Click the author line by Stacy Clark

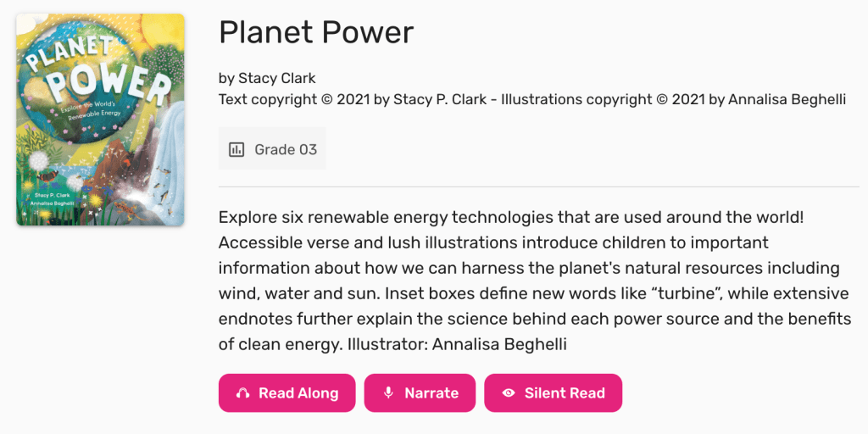click(x=267, y=78)
